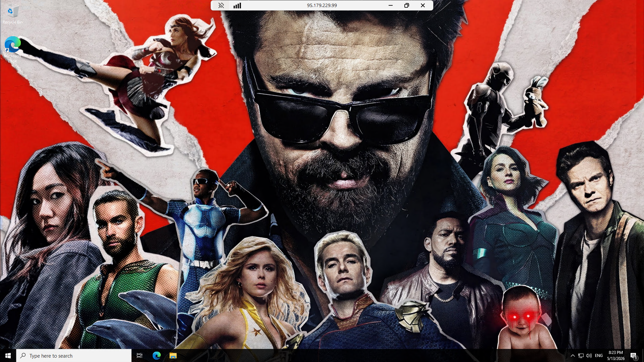Click the 95.179.229.99 connection bar title
This screenshot has height=362, width=644.
[x=322, y=5]
